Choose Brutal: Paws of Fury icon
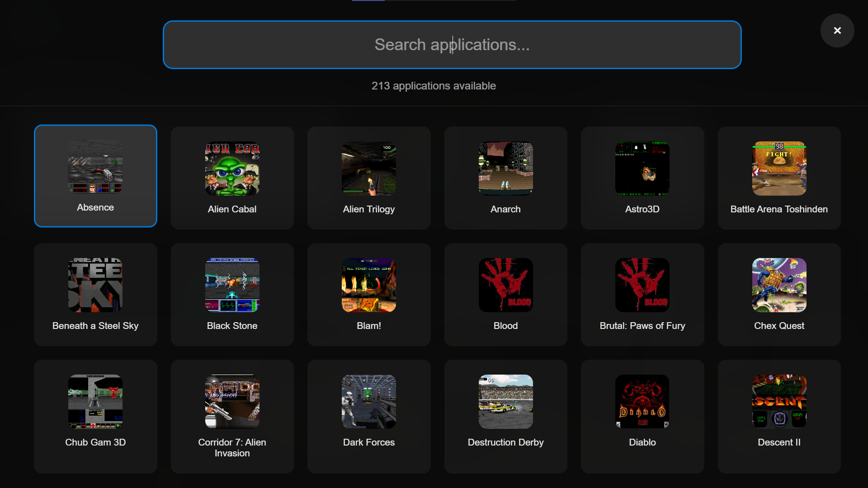 [x=642, y=285]
